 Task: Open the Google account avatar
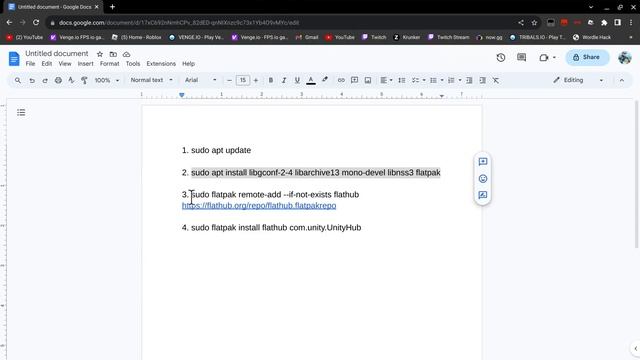[624, 58]
